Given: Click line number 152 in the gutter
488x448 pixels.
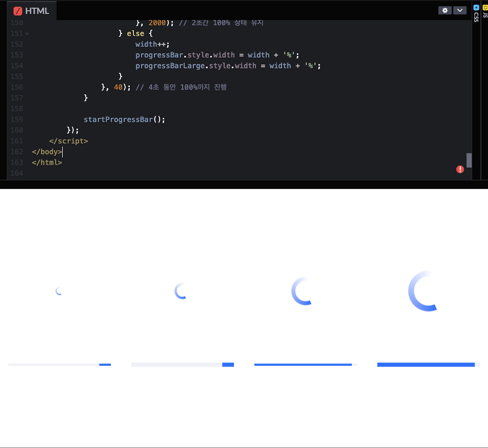Looking at the screenshot, I should click(17, 44).
